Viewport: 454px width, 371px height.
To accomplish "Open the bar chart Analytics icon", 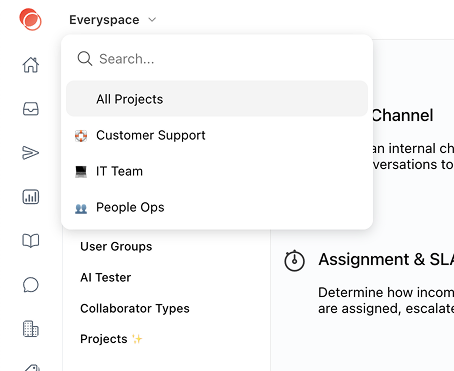I will click(31, 197).
